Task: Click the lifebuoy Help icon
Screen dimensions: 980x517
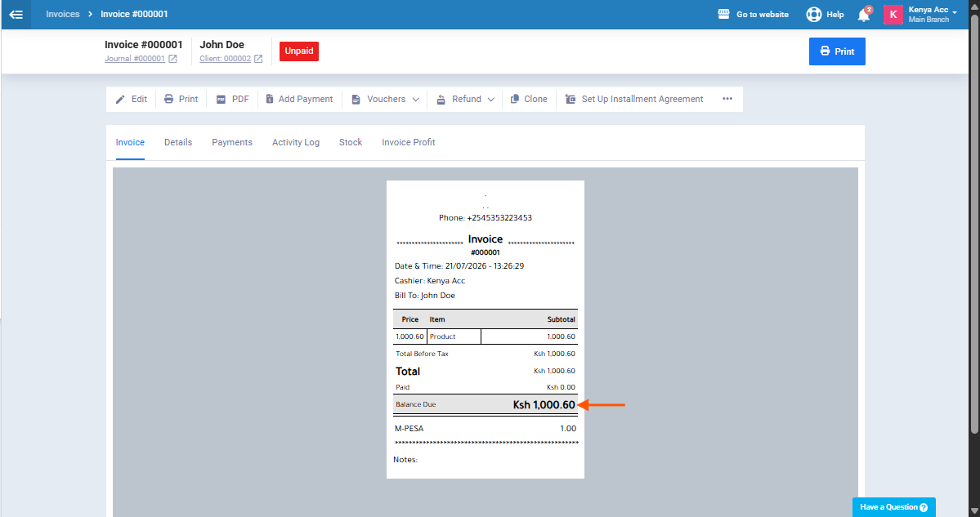Action: pyautogui.click(x=814, y=15)
